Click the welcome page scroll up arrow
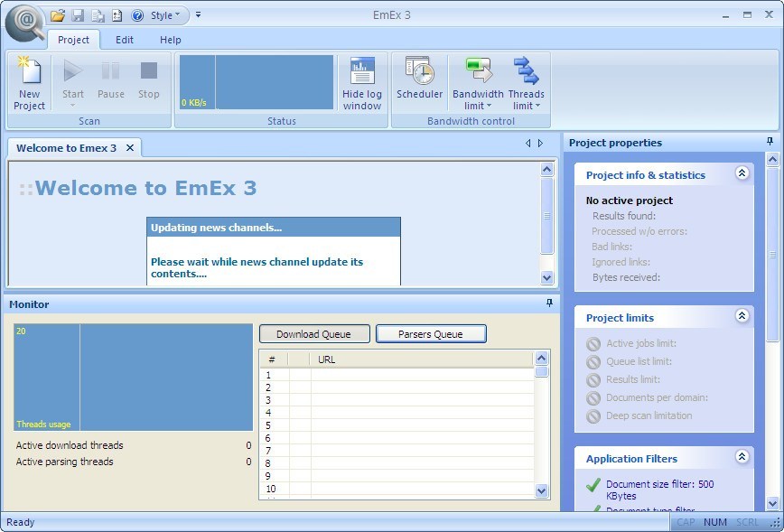Screen dimensions: 784x532 pyautogui.click(x=547, y=170)
